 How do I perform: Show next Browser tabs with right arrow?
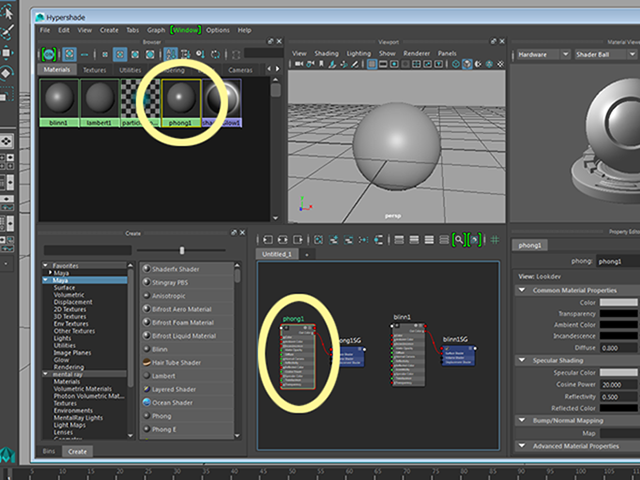[278, 69]
